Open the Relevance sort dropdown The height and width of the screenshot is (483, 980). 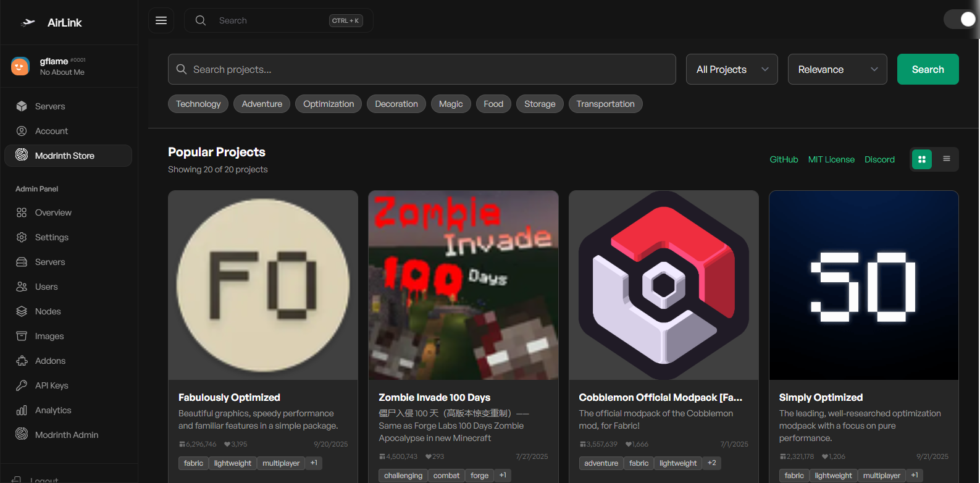coord(837,69)
